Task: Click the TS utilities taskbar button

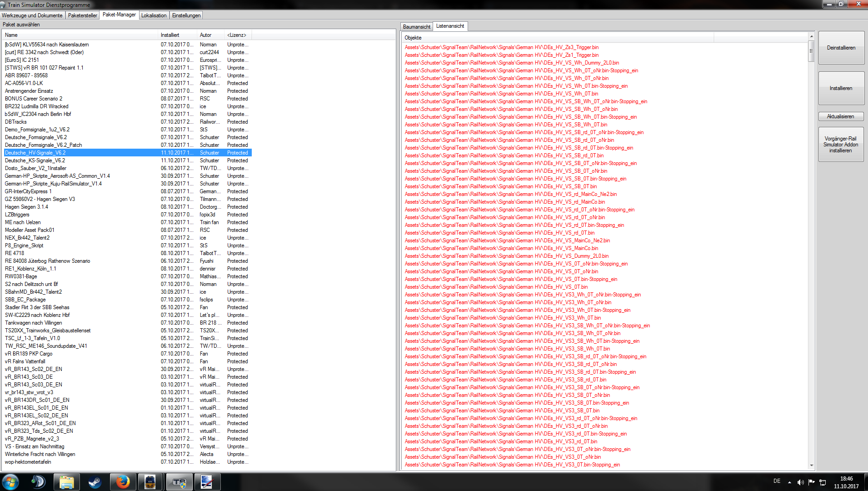Action: pos(179,482)
